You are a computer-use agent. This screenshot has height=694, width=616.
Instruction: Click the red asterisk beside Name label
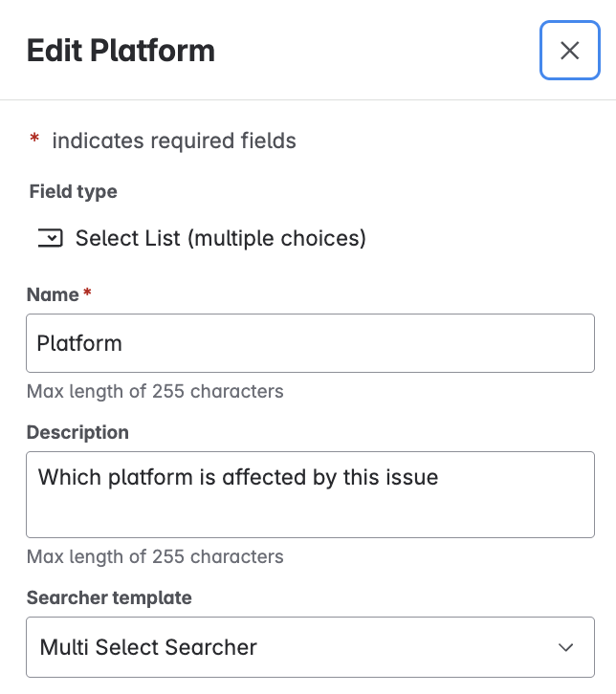pyautogui.click(x=87, y=294)
